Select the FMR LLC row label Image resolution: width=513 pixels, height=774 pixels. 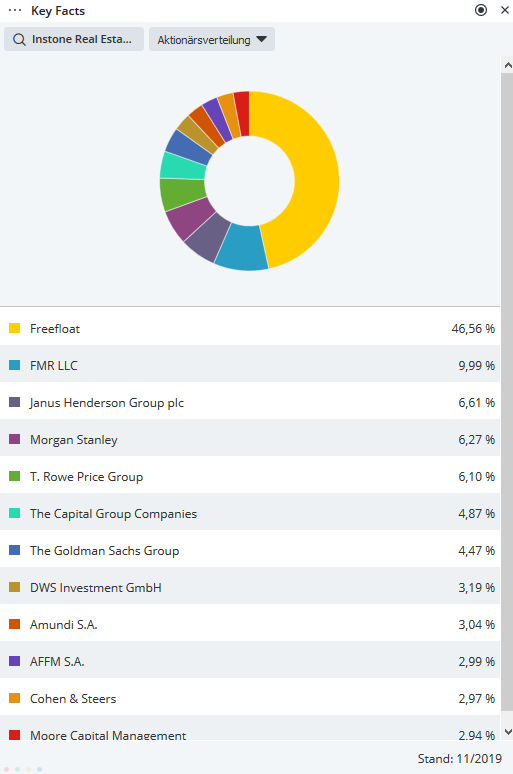(54, 366)
